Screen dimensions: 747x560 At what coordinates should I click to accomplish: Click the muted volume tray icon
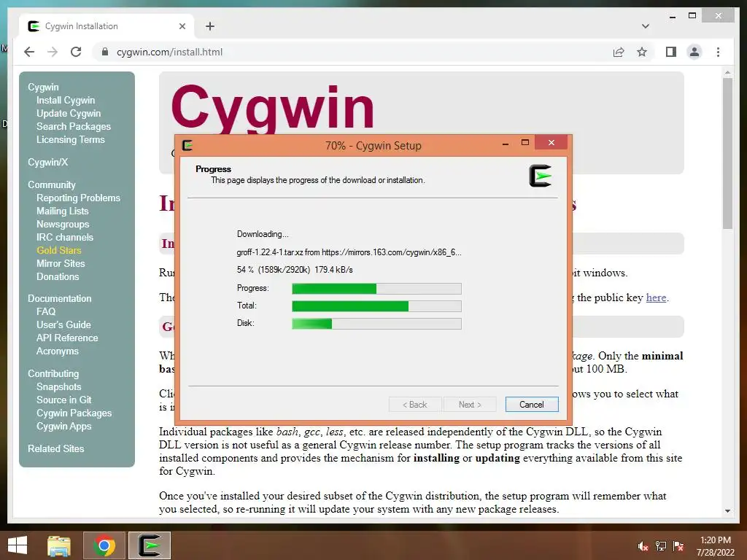tap(643, 546)
